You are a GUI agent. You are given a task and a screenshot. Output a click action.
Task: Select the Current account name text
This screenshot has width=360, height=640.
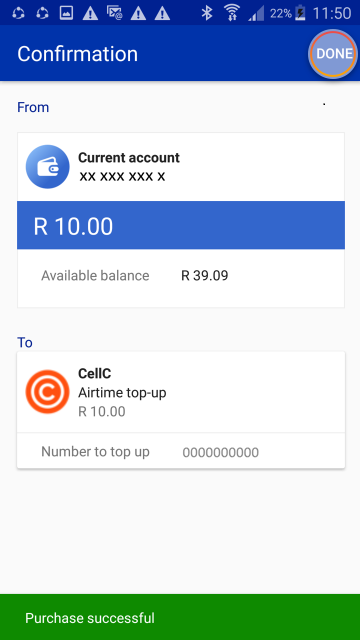point(129,158)
